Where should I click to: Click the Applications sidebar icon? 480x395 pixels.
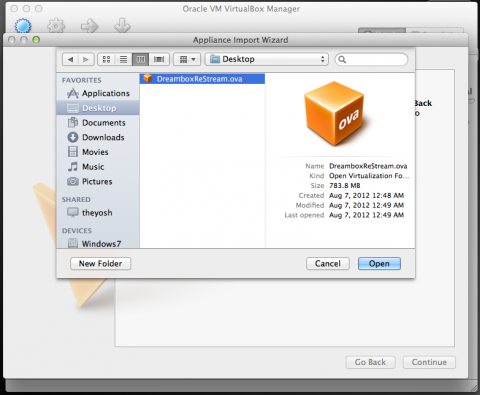[x=73, y=93]
